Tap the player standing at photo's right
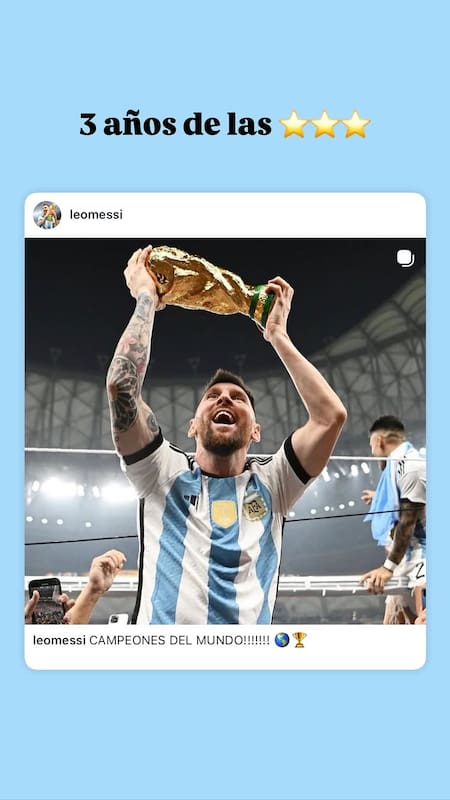 pos(395,518)
